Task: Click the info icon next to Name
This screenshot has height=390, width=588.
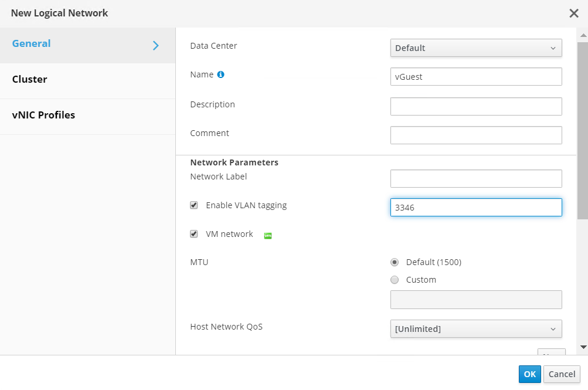Action: (x=221, y=74)
